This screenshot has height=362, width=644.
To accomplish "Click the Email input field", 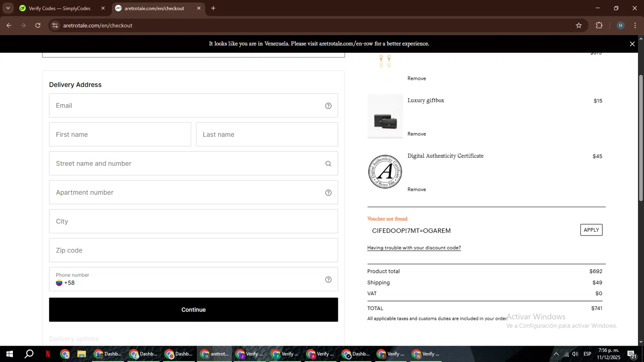I will pyautogui.click(x=193, y=106).
